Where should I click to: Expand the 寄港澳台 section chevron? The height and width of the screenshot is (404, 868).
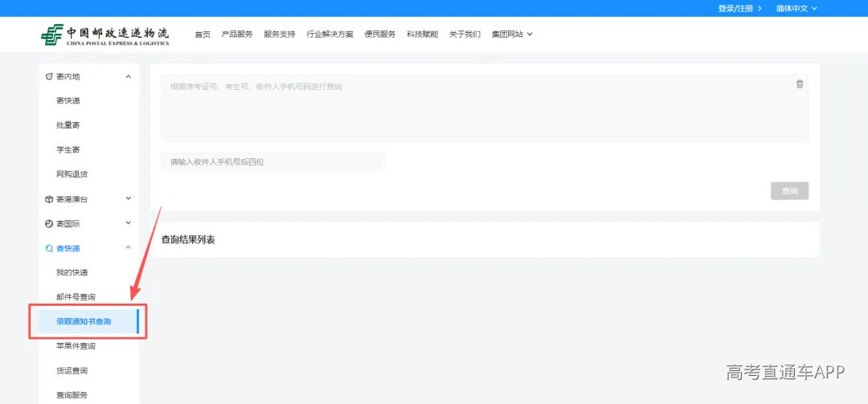(x=129, y=198)
